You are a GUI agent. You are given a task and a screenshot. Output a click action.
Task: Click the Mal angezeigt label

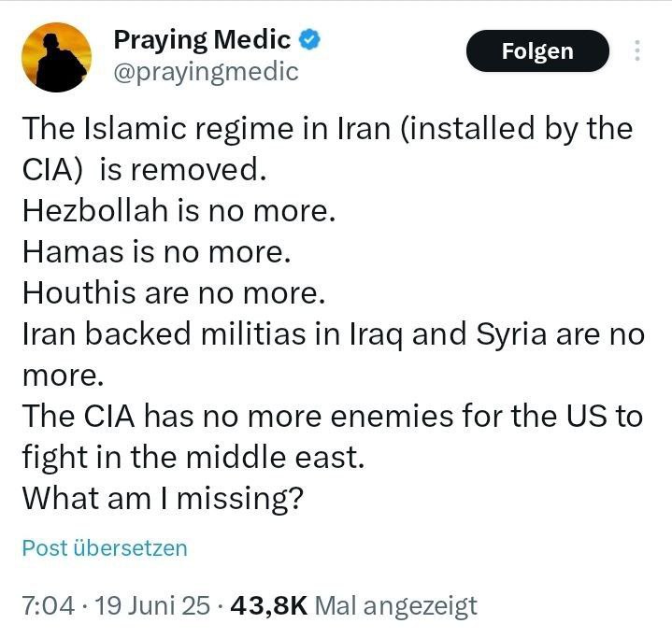[396, 606]
